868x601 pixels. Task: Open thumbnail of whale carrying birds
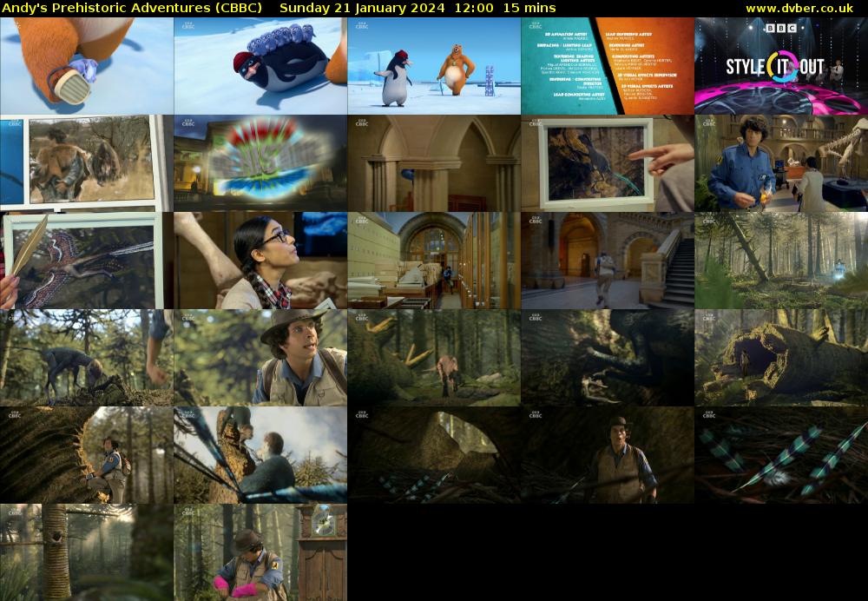point(260,66)
